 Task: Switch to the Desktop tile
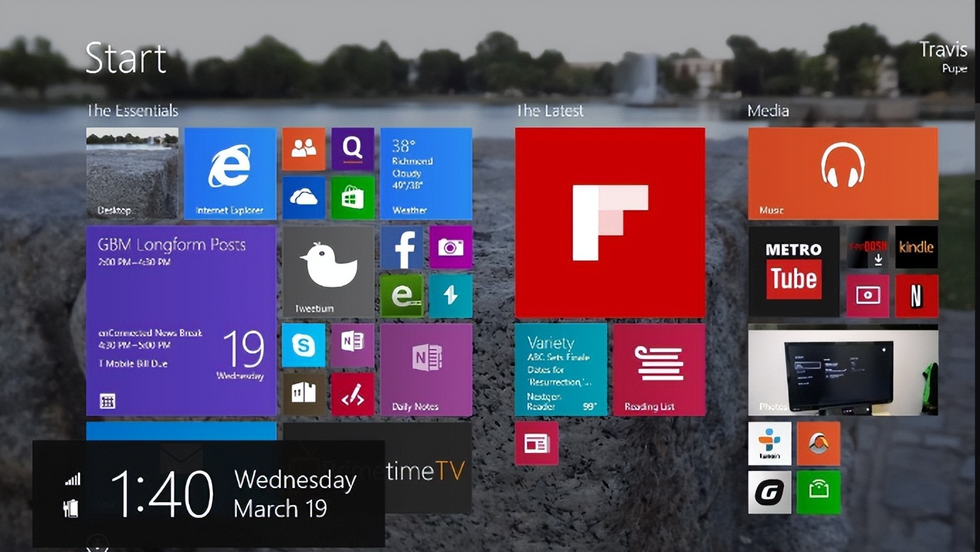point(132,173)
